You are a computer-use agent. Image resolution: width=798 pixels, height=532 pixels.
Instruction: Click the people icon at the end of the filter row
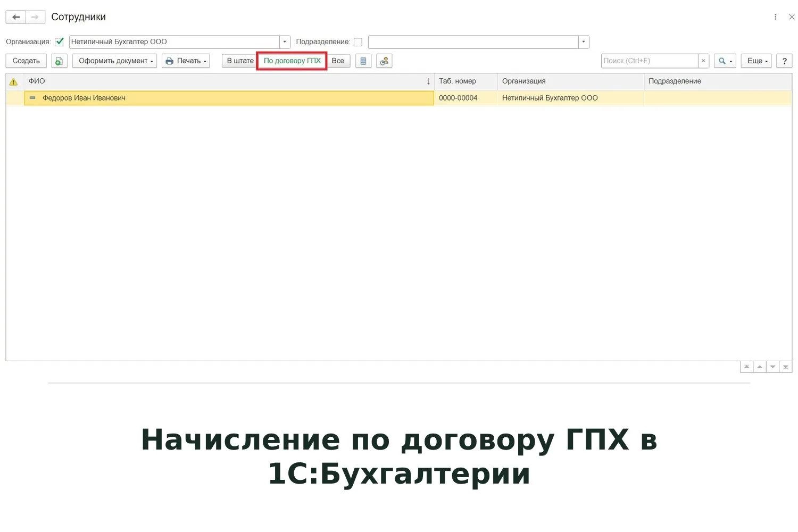pyautogui.click(x=384, y=61)
